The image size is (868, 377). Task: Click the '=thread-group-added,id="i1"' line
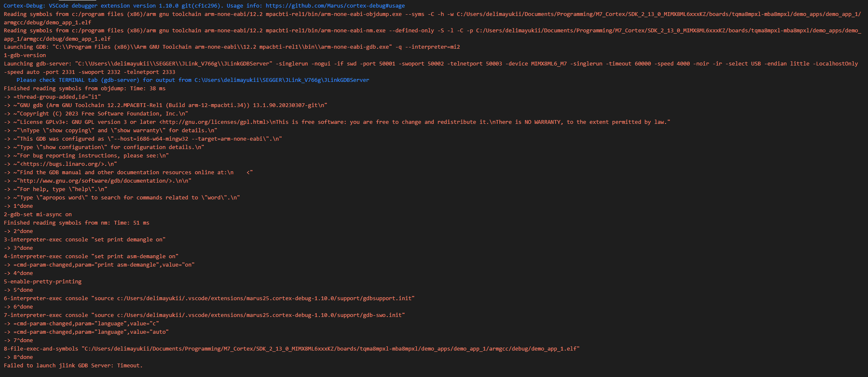click(x=52, y=97)
